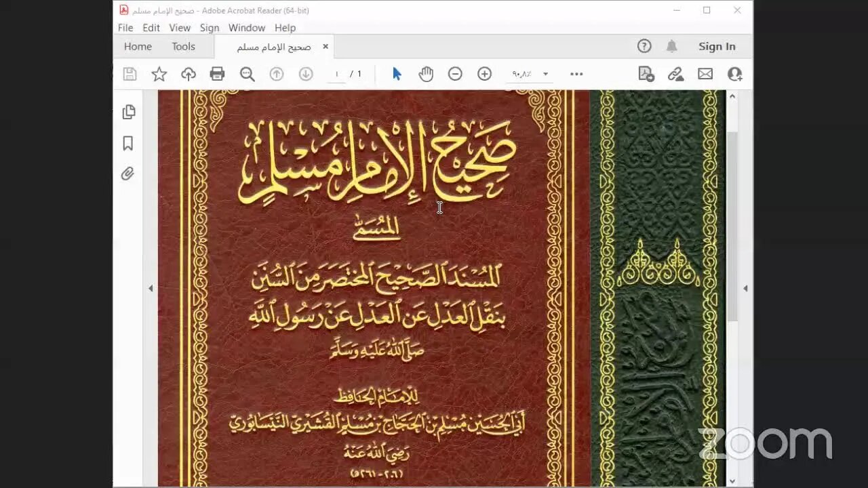868x488 pixels.
Task: Click the Save file toolbar icon
Action: click(130, 74)
